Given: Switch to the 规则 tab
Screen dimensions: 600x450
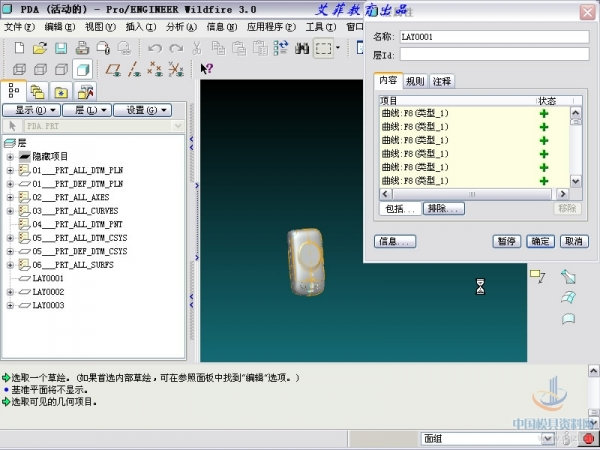Looking at the screenshot, I should click(415, 80).
